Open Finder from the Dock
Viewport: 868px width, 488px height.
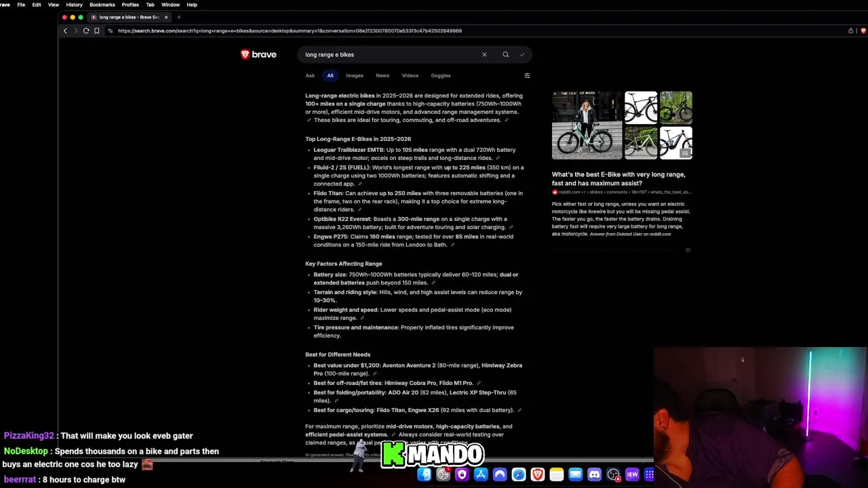[424, 474]
